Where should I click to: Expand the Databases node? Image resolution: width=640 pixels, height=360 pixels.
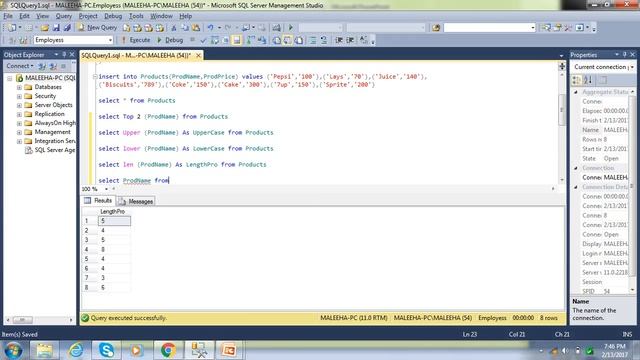pos(19,87)
